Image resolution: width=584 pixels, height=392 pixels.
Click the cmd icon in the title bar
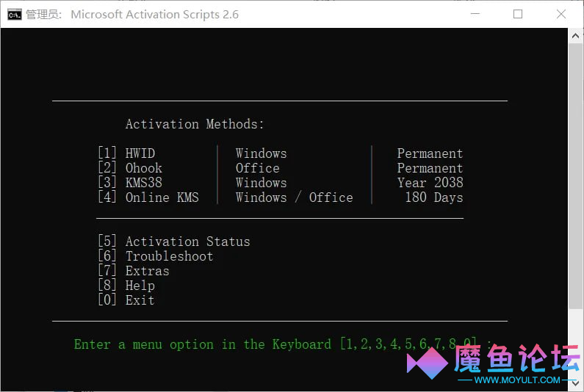[15, 15]
